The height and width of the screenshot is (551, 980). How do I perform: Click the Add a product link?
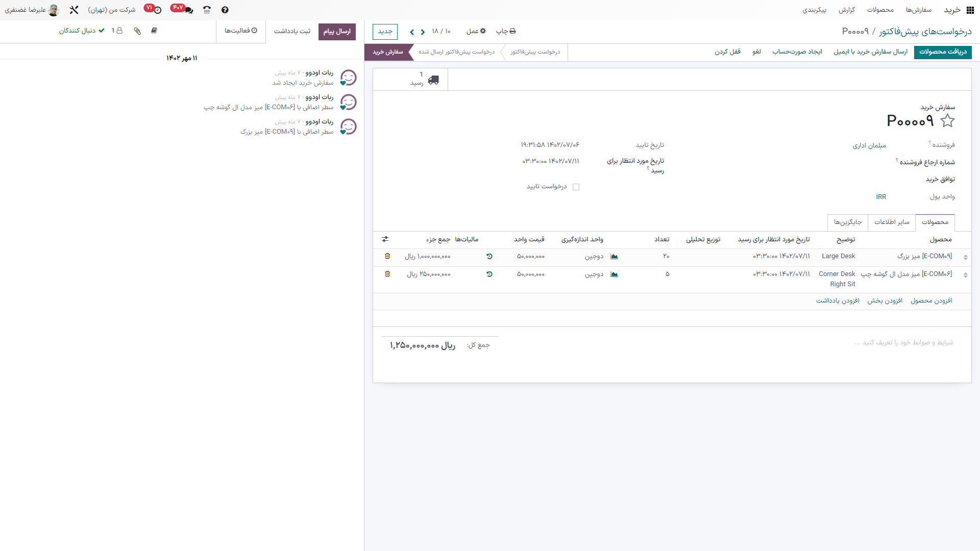(931, 300)
